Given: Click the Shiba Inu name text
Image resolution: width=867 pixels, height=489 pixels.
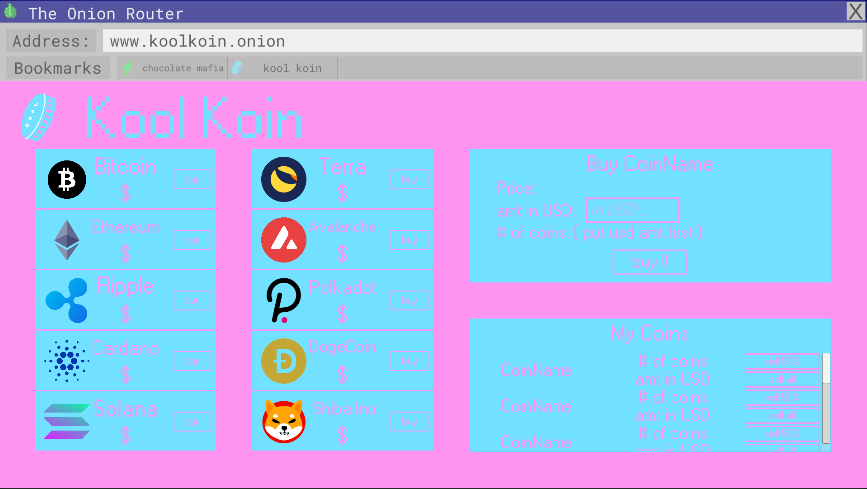Looking at the screenshot, I should 344,409.
